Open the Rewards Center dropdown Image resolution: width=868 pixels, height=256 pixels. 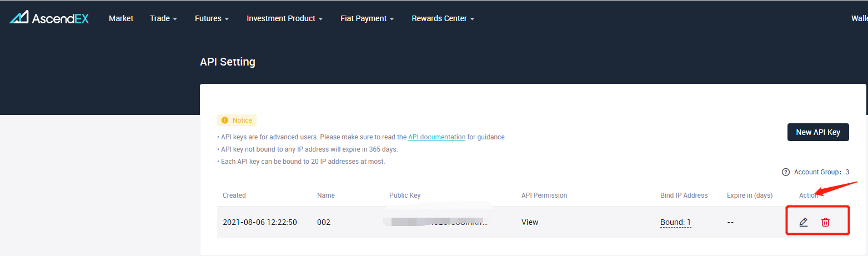(443, 18)
